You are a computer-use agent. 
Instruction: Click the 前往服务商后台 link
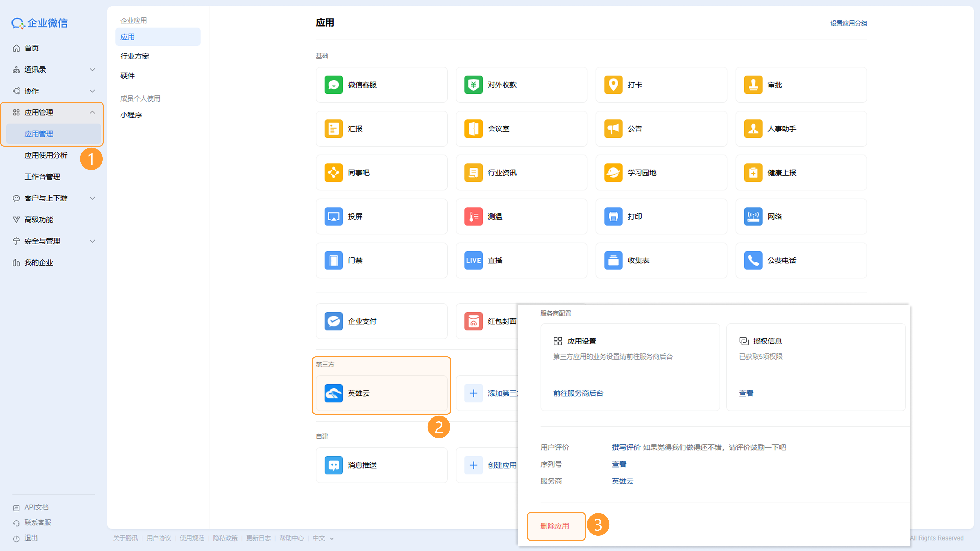pos(578,393)
